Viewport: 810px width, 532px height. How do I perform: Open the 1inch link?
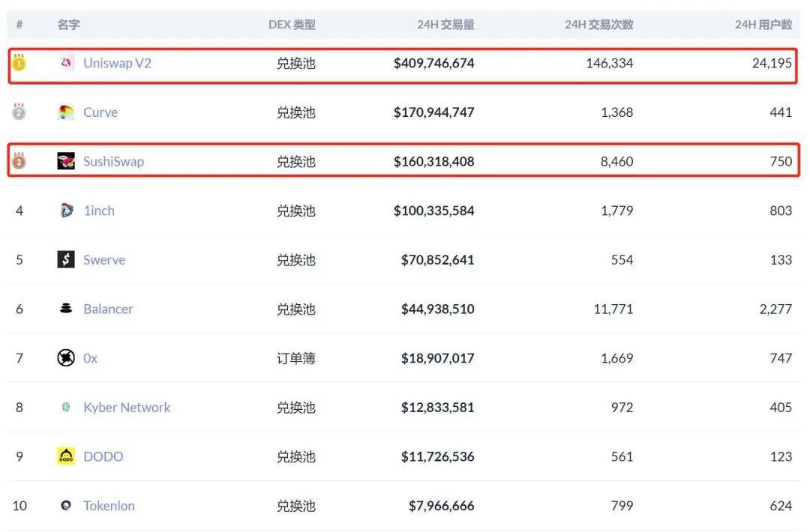[x=99, y=211]
